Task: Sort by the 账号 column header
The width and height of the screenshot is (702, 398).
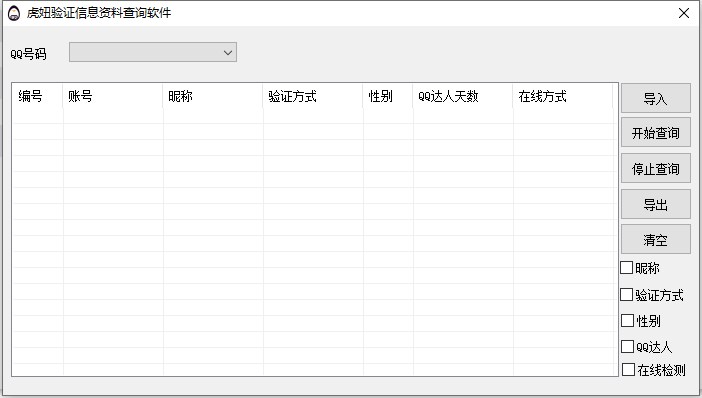Action: click(x=113, y=96)
